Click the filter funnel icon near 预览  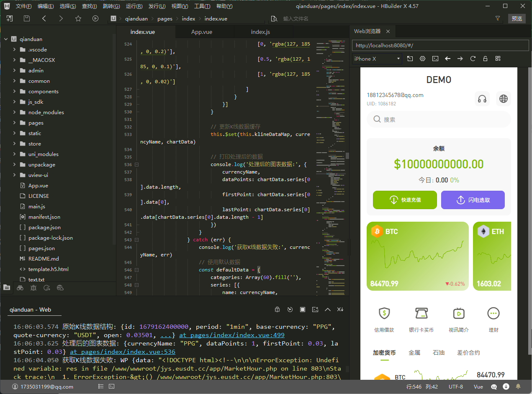[x=498, y=18]
